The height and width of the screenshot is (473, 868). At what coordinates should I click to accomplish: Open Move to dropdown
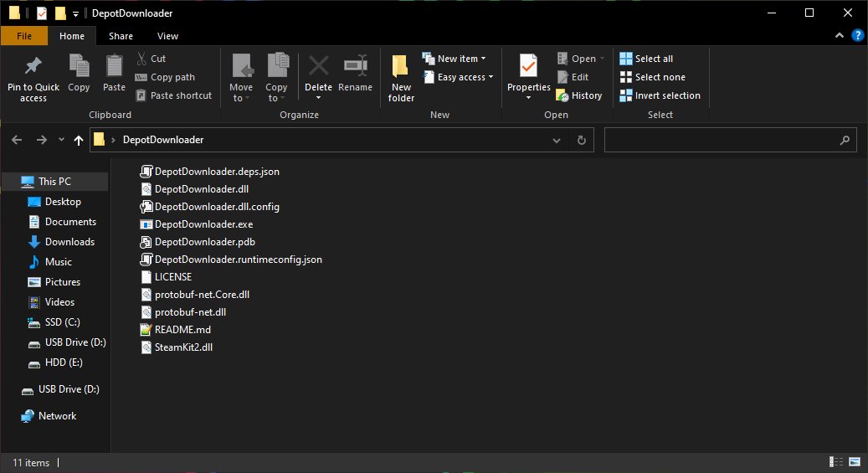(241, 78)
